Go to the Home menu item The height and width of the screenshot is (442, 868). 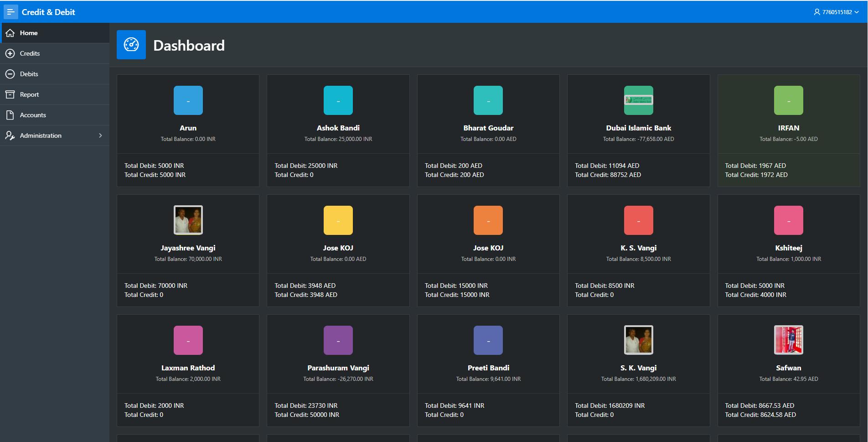click(x=55, y=33)
